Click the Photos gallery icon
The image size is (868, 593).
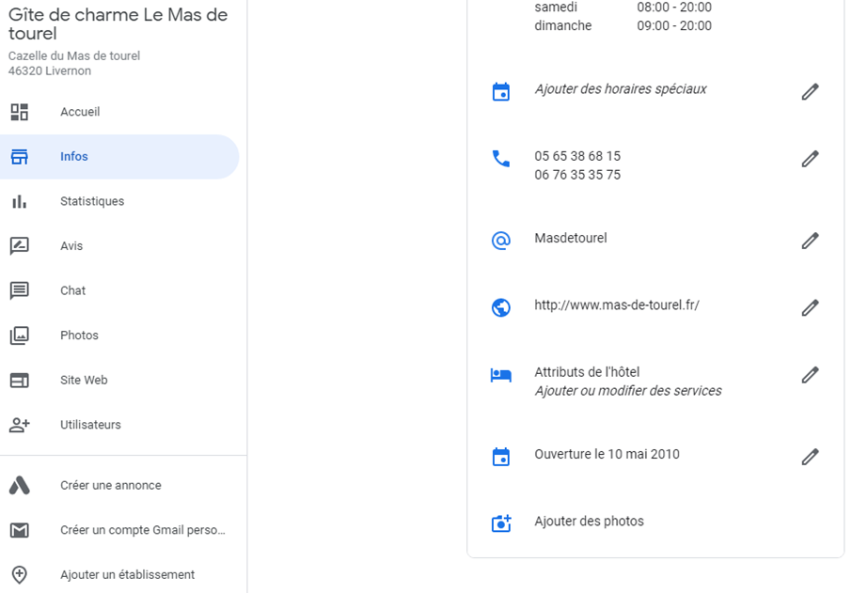[20, 336]
